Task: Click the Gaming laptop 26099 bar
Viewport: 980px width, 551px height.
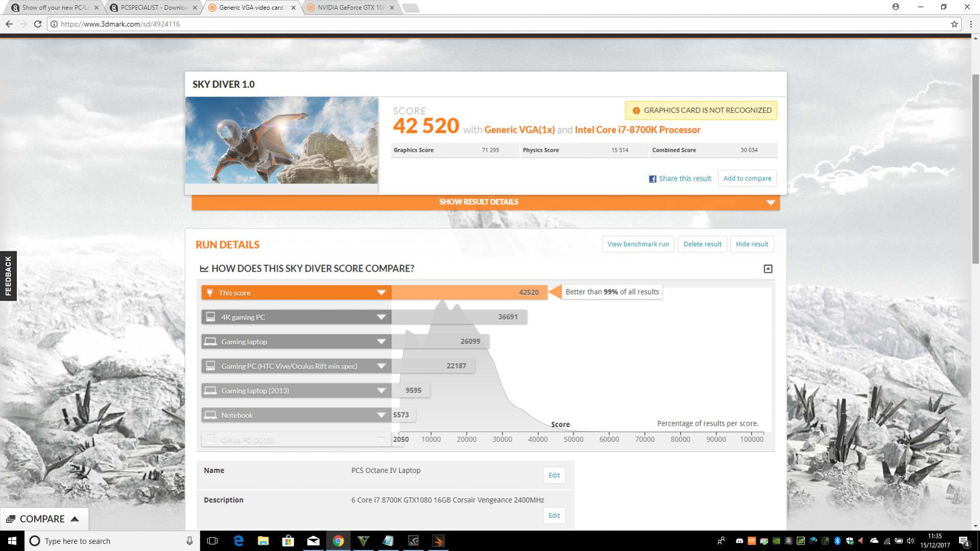Action: coord(440,342)
